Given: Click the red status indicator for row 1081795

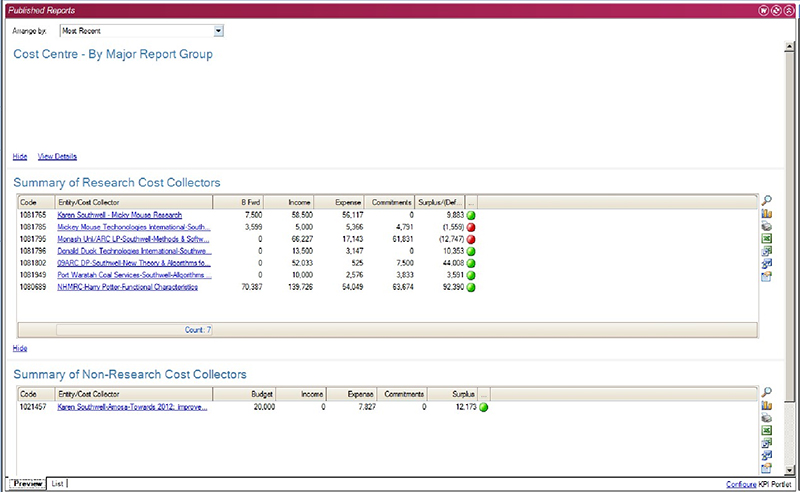Looking at the screenshot, I should tap(471, 239).
